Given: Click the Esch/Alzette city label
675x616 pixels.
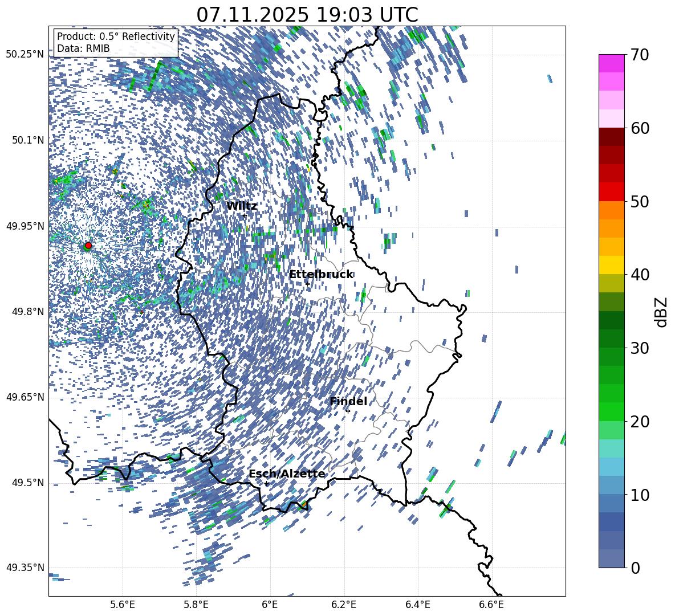Looking at the screenshot, I should (x=287, y=474).
